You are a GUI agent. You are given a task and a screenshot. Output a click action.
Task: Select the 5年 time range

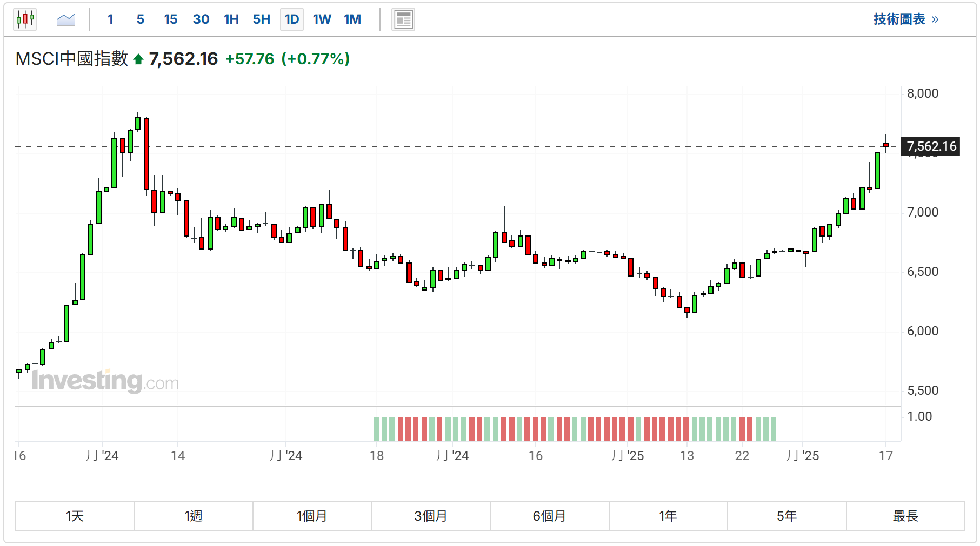click(787, 516)
